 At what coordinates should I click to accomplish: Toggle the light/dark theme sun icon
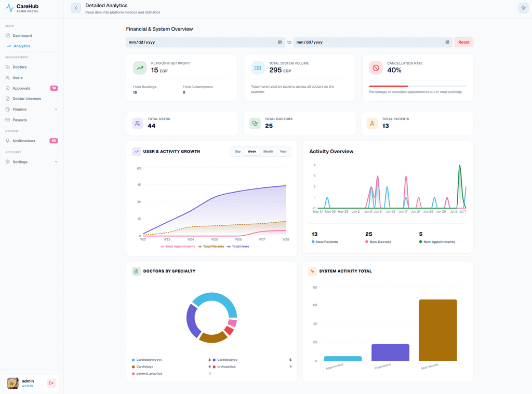point(524,8)
